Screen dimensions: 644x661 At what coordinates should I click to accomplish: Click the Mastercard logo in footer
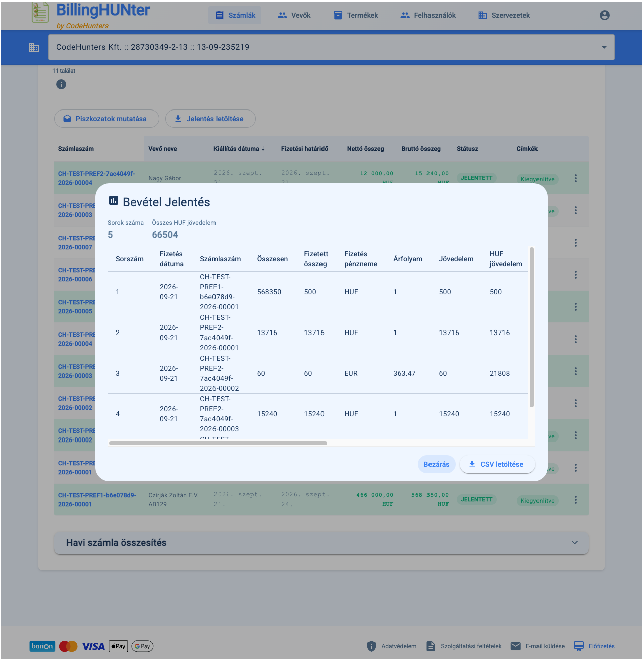[68, 646]
